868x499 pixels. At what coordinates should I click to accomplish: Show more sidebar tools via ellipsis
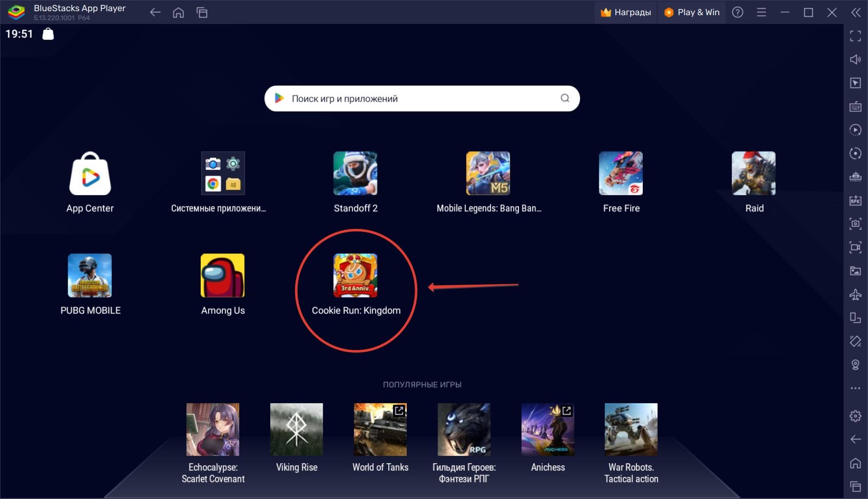click(855, 388)
